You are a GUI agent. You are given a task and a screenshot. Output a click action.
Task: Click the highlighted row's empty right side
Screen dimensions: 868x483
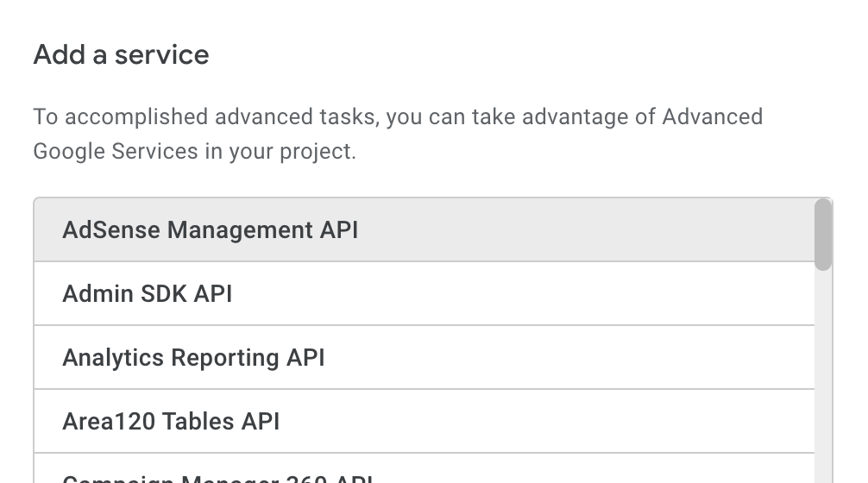(x=604, y=230)
